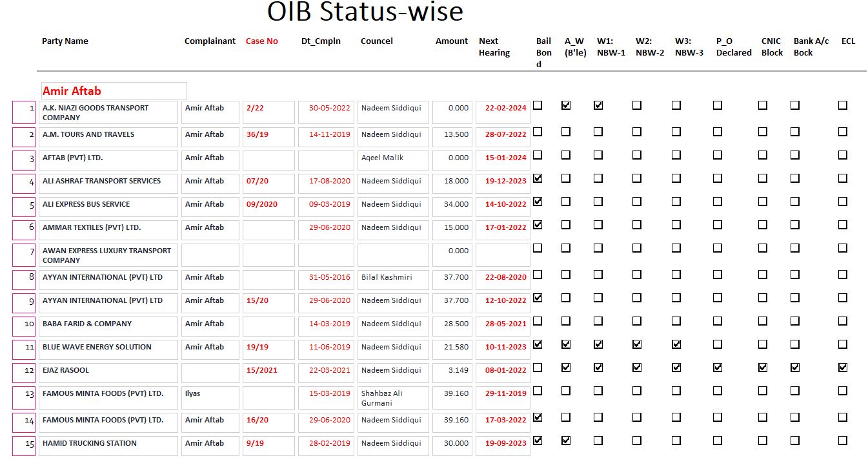This screenshot has width=868, height=458.
Task: Check the Bail Bond box for A.K. NIAZI GOODS TRANSPORT
Action: pos(538,105)
